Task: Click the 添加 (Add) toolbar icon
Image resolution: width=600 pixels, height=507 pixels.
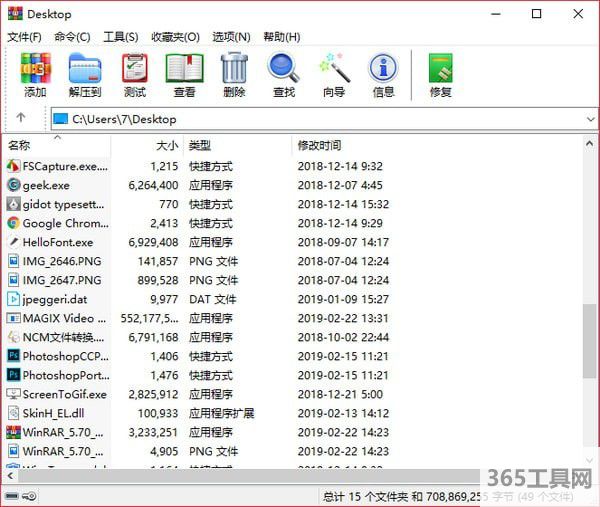Action: coord(35,70)
